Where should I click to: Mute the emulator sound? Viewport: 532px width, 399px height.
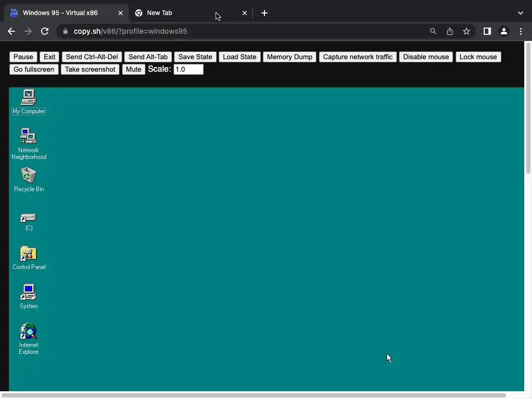[x=134, y=70]
